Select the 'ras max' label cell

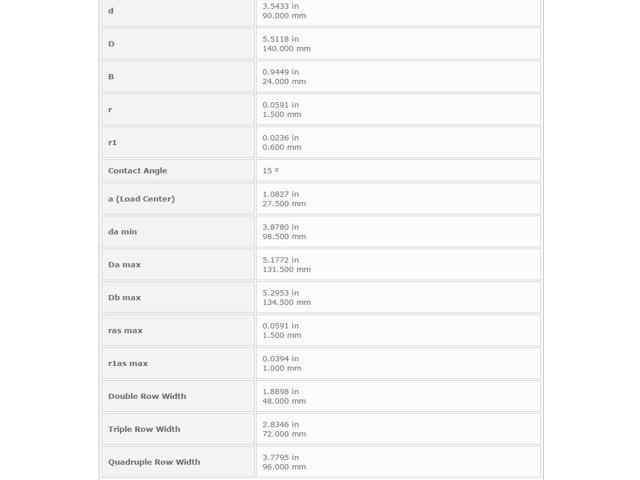(178, 331)
